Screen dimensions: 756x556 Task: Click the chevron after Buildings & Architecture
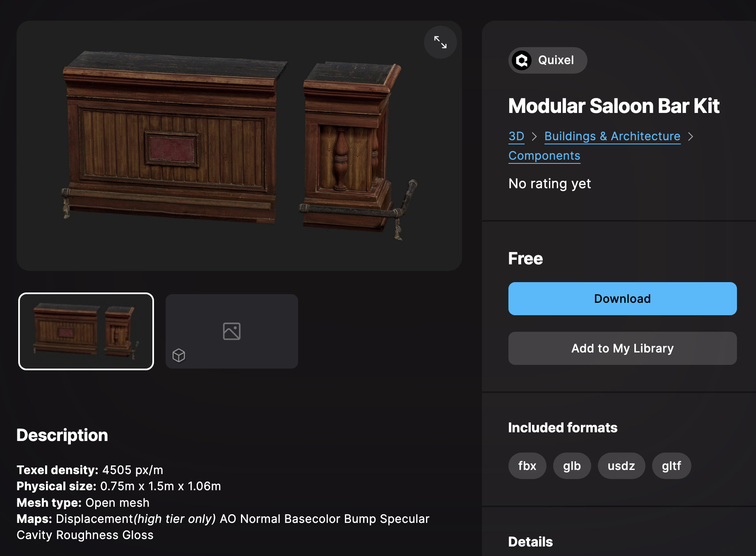690,137
